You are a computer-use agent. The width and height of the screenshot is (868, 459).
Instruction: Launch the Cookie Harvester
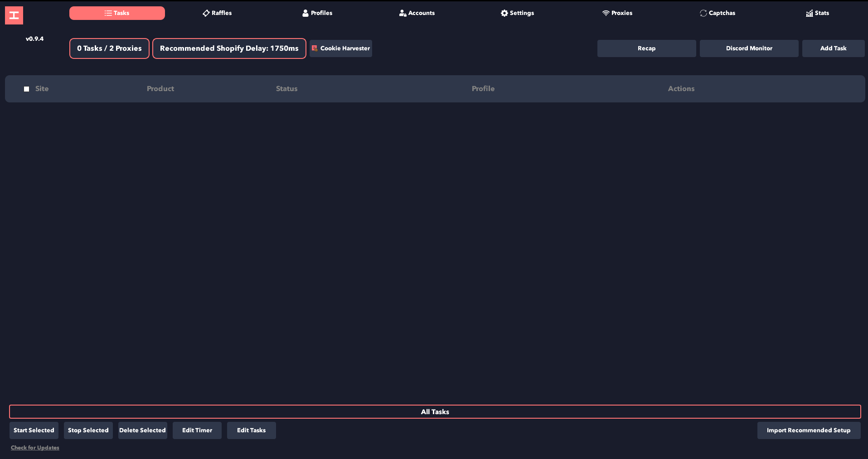point(341,48)
